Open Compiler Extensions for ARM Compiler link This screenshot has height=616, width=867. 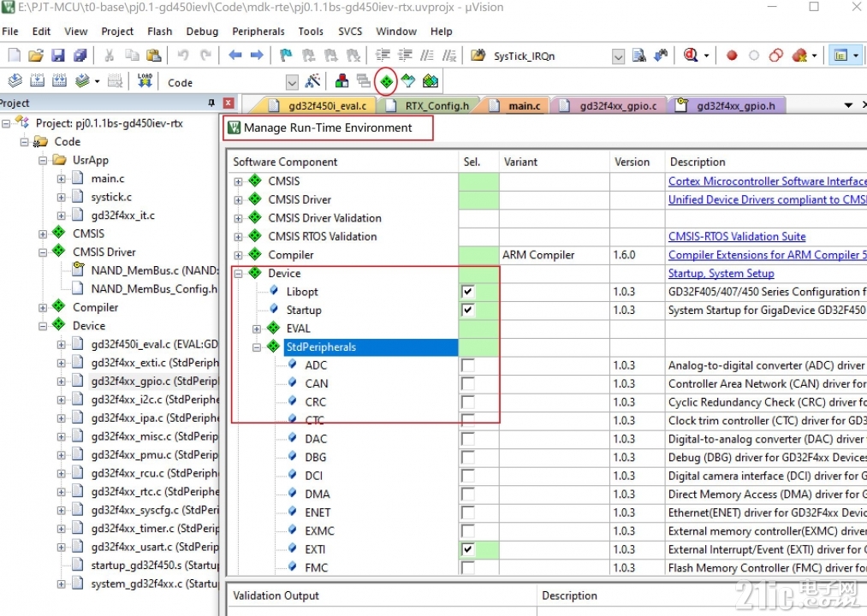[768, 254]
